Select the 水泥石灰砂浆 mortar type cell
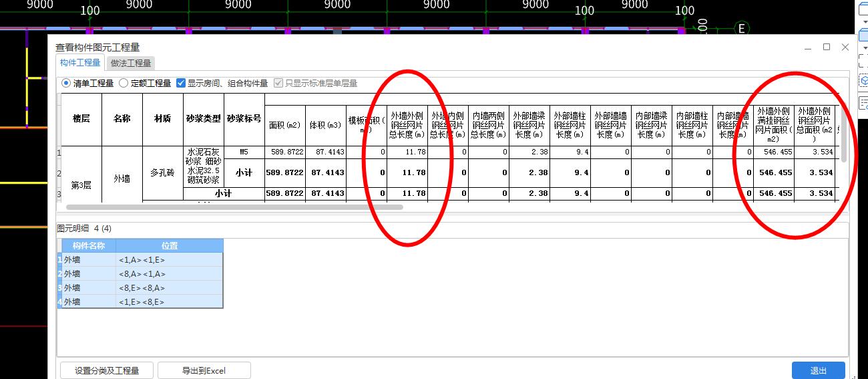Screen dimensions: 868x379 [204, 166]
